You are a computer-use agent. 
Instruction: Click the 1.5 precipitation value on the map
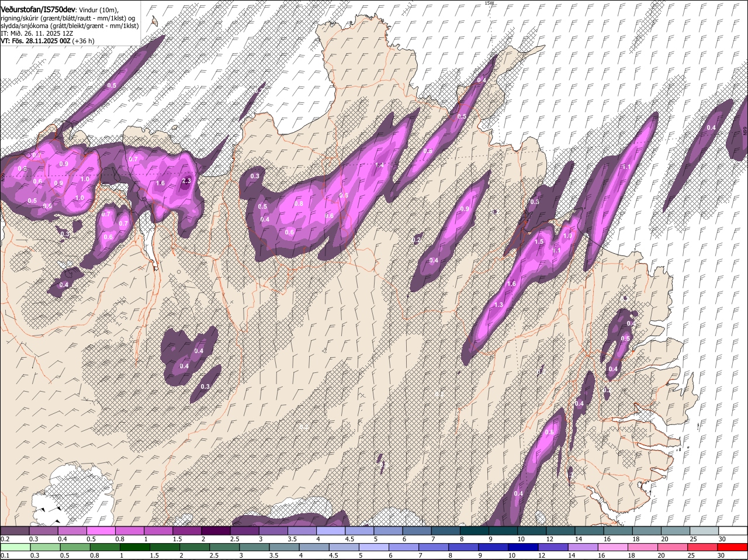pos(539,241)
